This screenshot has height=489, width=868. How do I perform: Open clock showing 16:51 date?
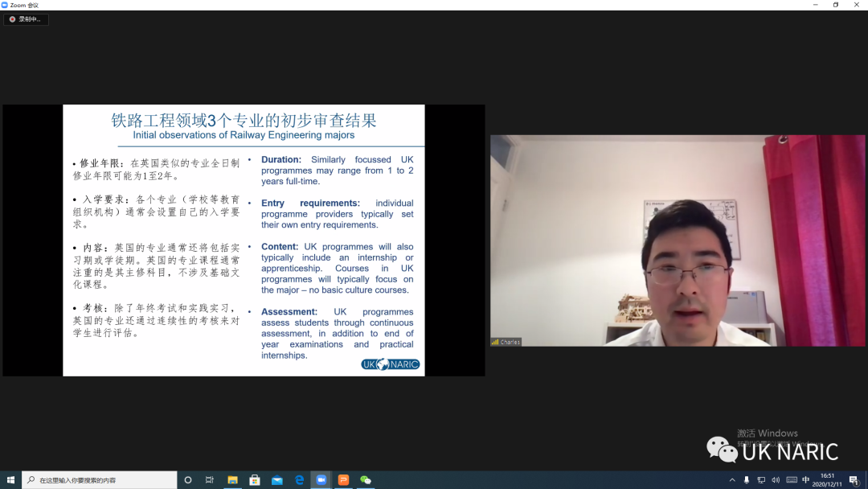click(827, 480)
